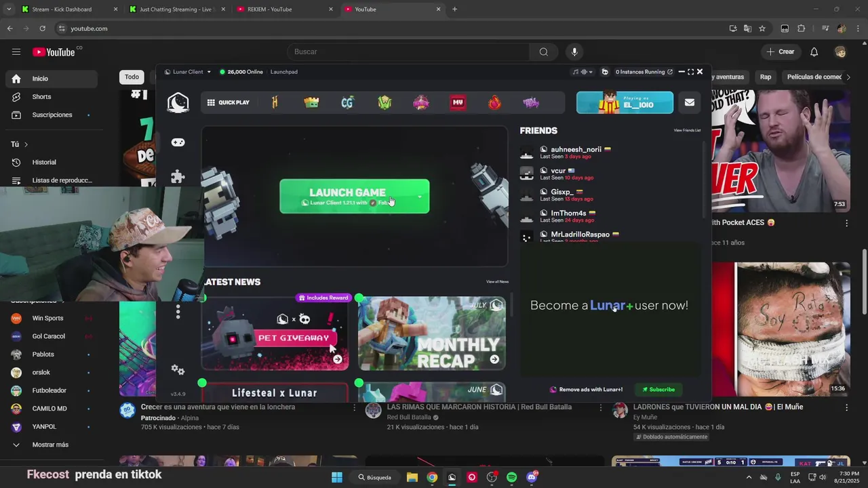Click the Lunar+ Subscribe button
The height and width of the screenshot is (488, 868).
click(658, 390)
